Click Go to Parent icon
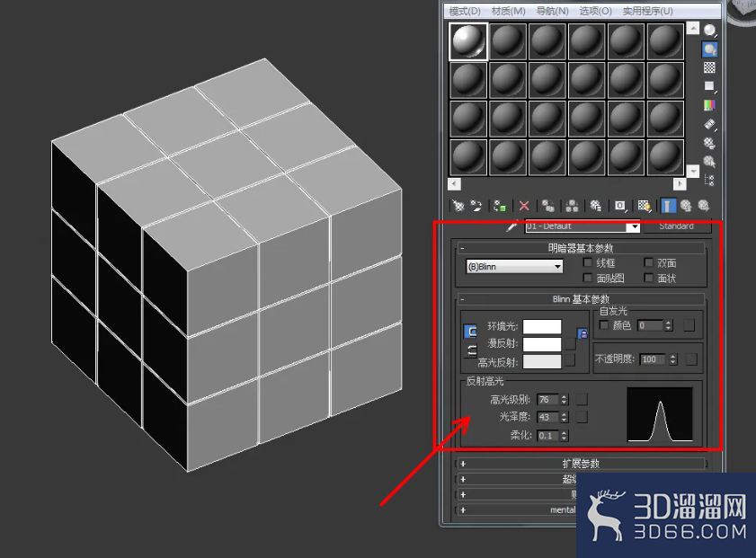This screenshot has height=558, width=756. 686,207
